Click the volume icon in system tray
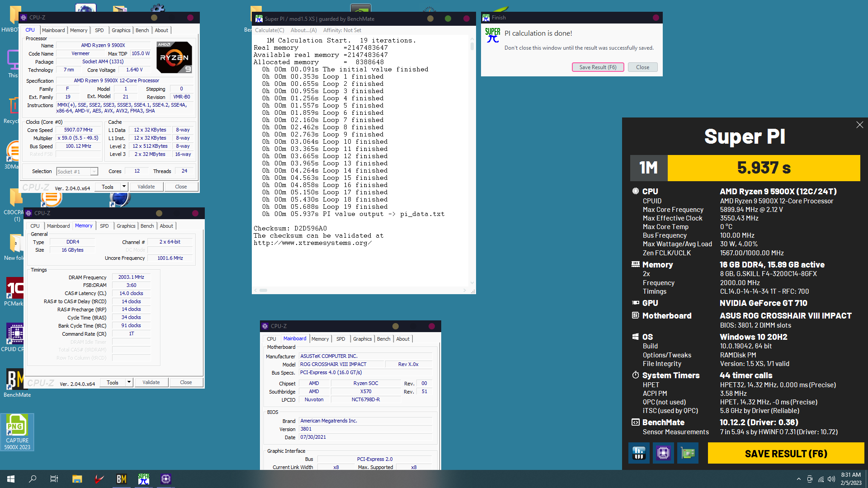The width and height of the screenshot is (868, 488). [831, 479]
